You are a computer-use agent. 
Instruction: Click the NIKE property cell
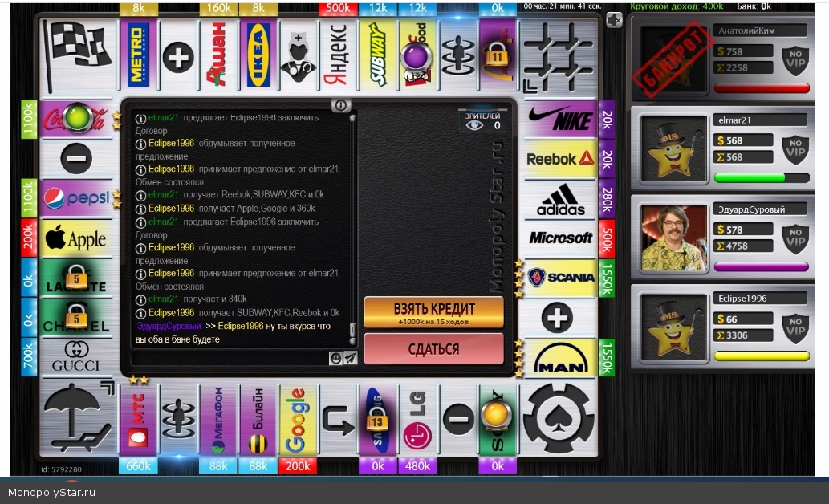(560, 119)
